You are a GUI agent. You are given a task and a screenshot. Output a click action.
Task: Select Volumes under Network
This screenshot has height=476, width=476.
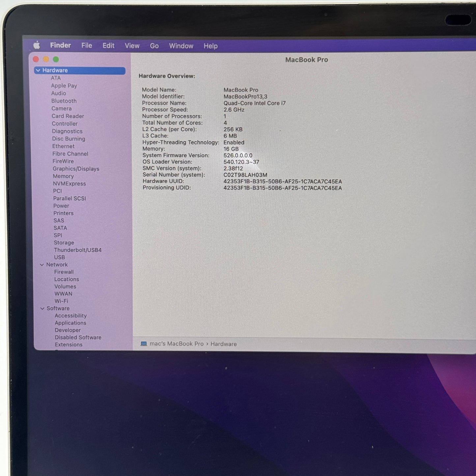click(65, 287)
